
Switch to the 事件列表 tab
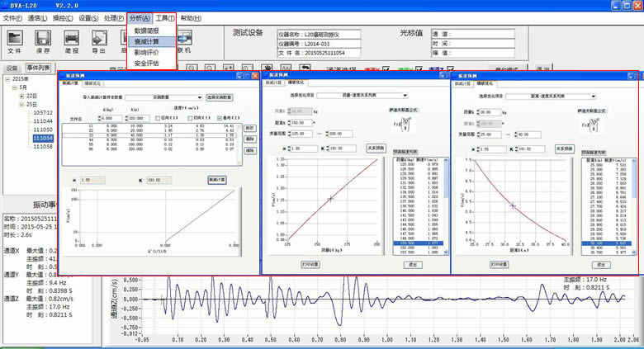tap(38, 68)
